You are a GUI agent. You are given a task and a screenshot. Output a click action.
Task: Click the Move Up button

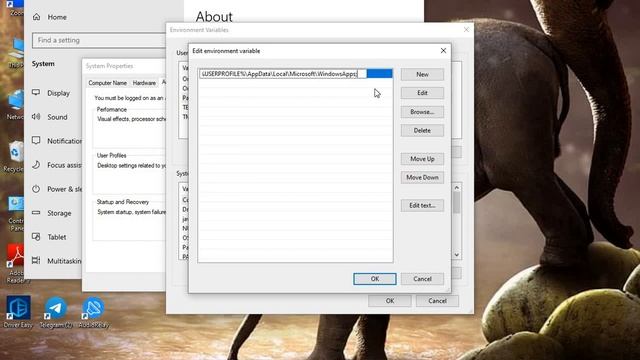(x=422, y=159)
